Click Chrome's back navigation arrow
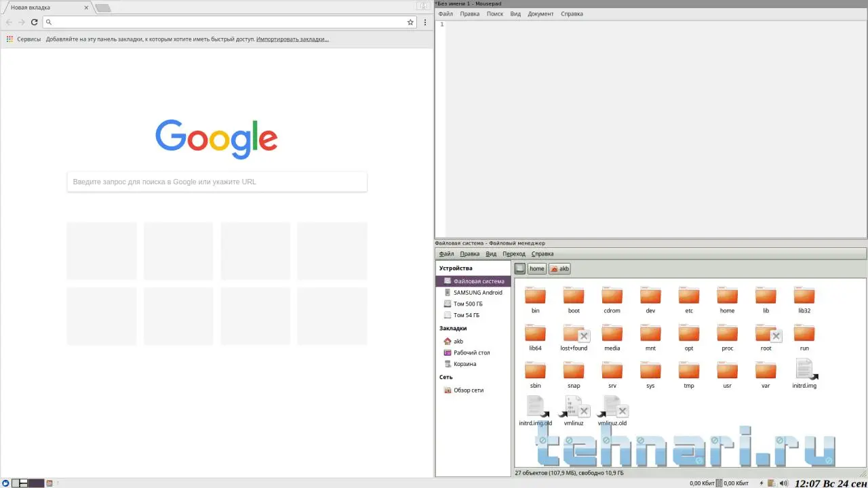The width and height of the screenshot is (868, 488). point(9,22)
